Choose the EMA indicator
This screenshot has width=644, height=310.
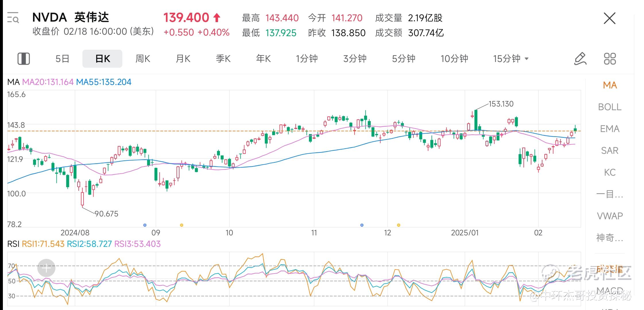(x=610, y=129)
